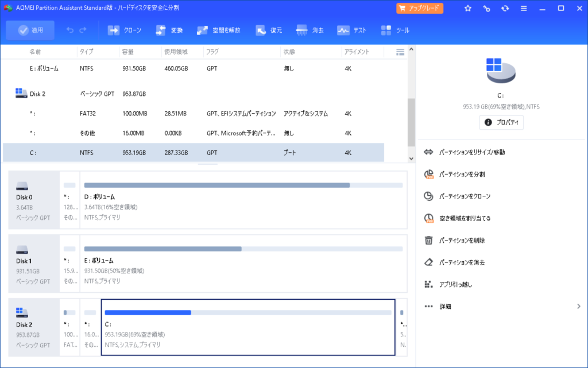Viewport: 588px width, 368px height.
Task: Open the 復元 (Recover) tool
Action: pos(269,30)
